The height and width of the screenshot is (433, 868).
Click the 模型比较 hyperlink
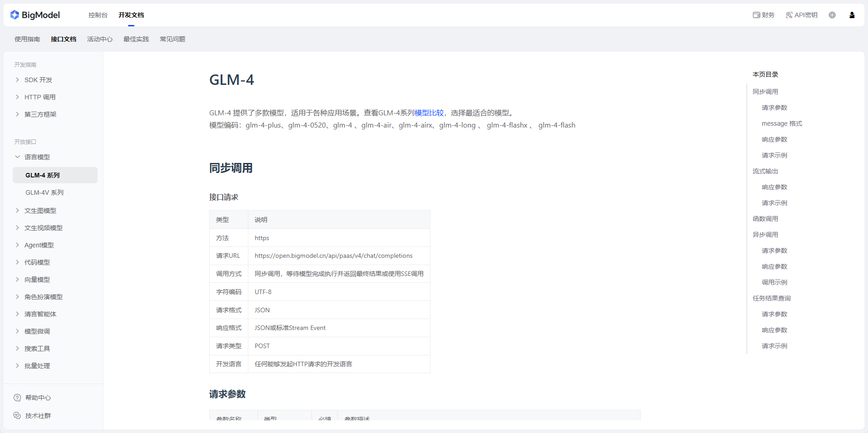tap(429, 113)
